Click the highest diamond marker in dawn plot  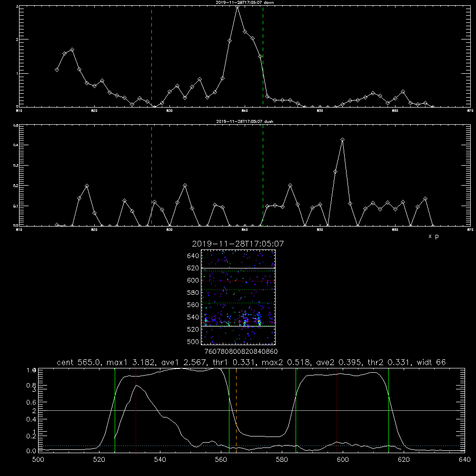tap(238, 7)
